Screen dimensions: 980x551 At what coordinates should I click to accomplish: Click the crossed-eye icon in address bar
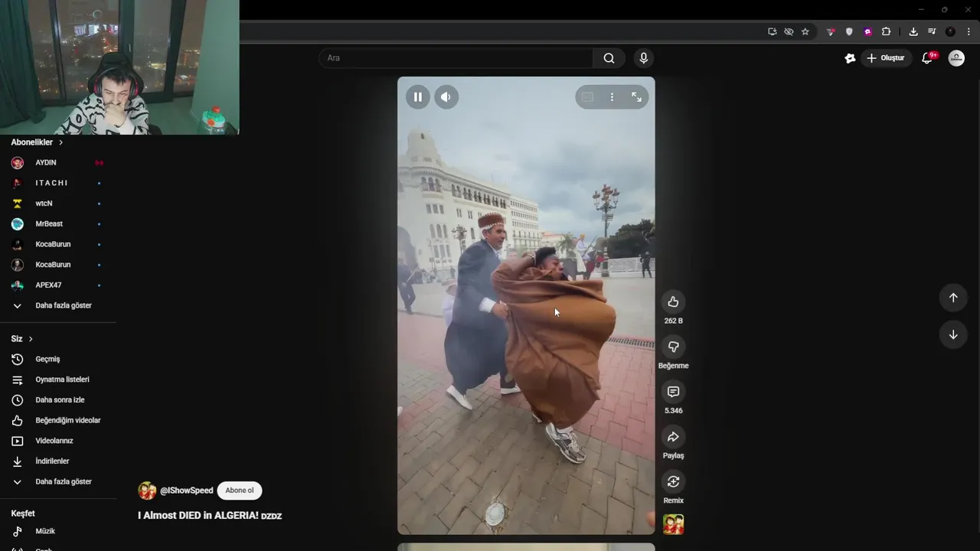coord(789,31)
